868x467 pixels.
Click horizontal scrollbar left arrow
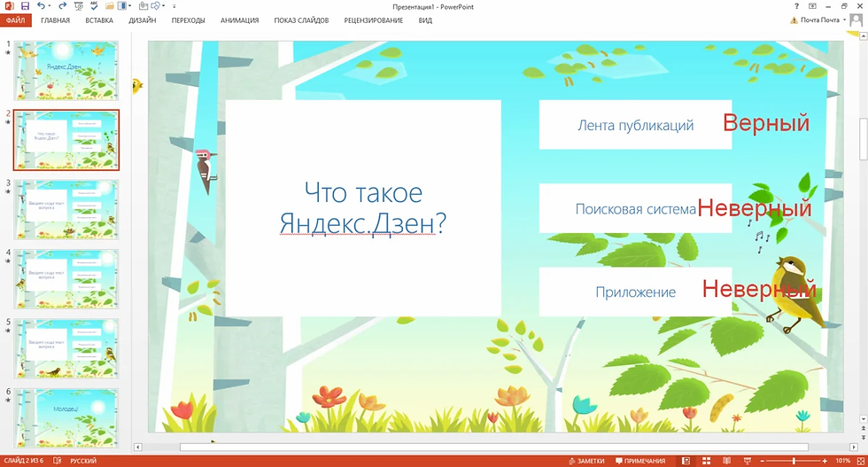click(x=138, y=447)
